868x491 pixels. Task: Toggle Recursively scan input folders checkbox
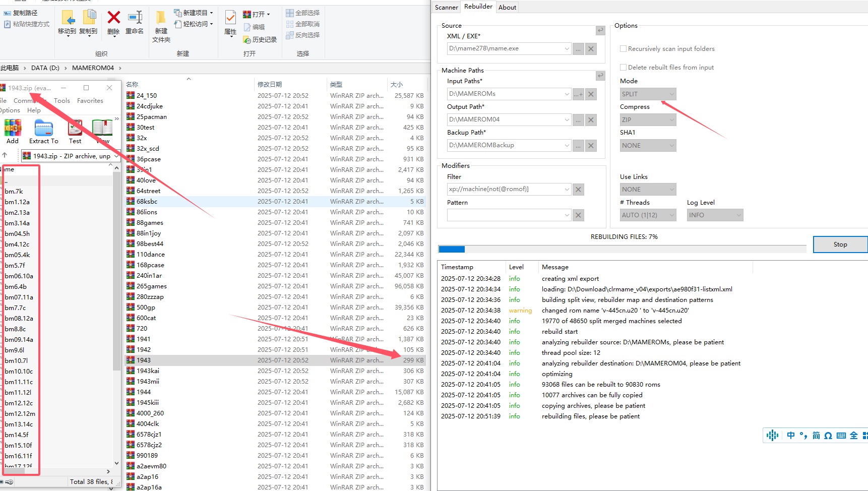pyautogui.click(x=623, y=49)
